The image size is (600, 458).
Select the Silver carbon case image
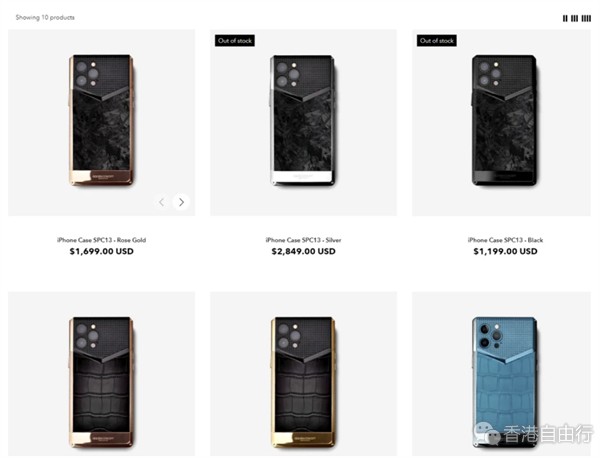click(x=303, y=121)
